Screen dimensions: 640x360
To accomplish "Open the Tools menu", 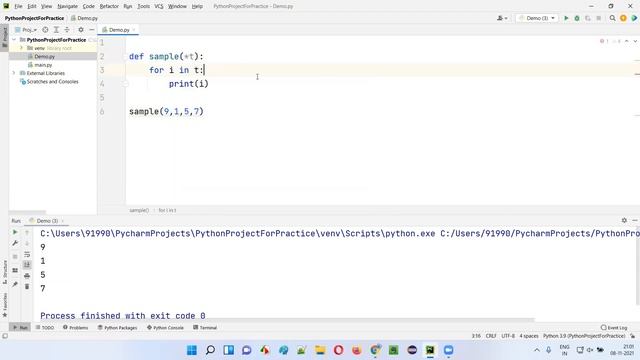I will point(143,6).
